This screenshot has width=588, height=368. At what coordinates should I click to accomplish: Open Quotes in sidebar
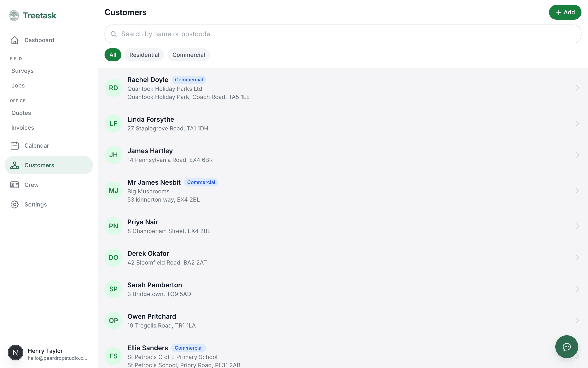click(x=21, y=113)
